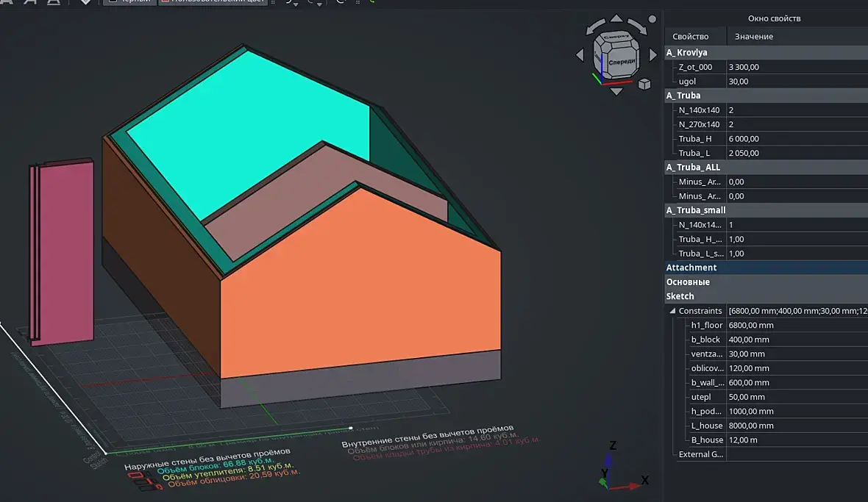Rotate view left with navigation cube left arrow
Viewport: 868px width, 502px height.
(580, 54)
